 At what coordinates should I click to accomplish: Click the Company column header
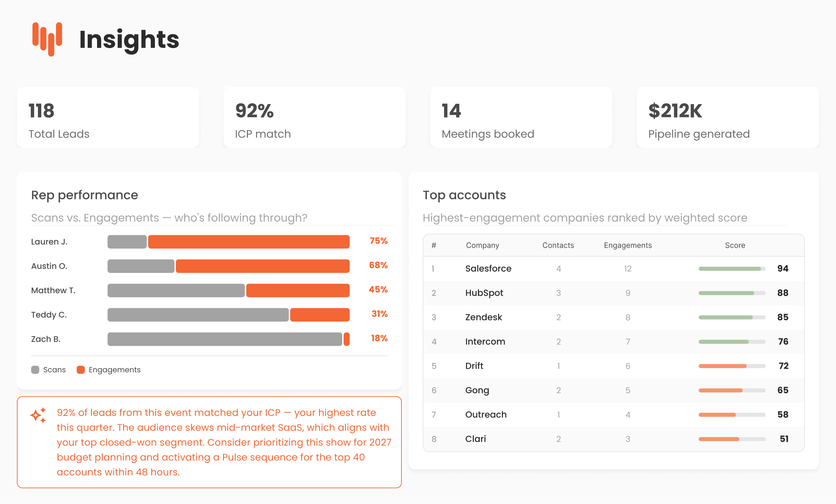482,245
